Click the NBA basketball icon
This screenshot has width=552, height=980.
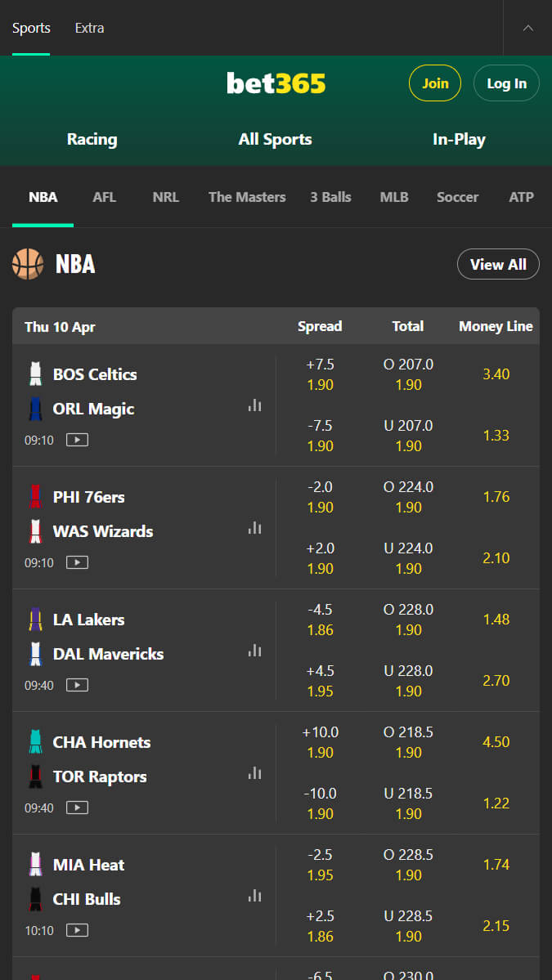(28, 264)
